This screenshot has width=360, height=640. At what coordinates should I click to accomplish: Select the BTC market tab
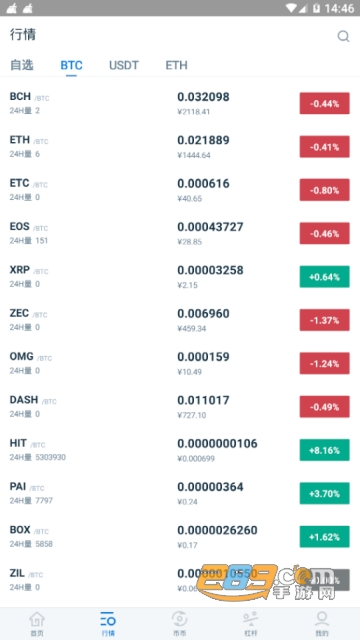click(x=71, y=65)
